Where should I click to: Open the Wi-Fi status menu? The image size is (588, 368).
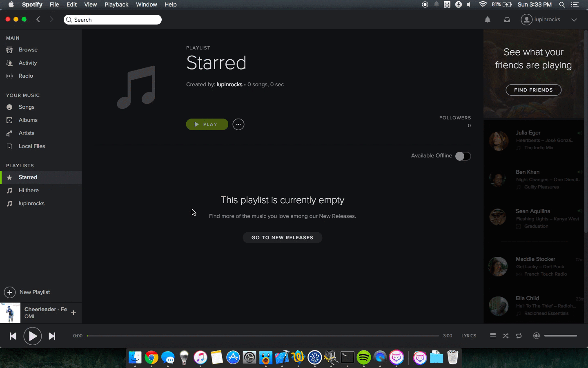pos(483,4)
